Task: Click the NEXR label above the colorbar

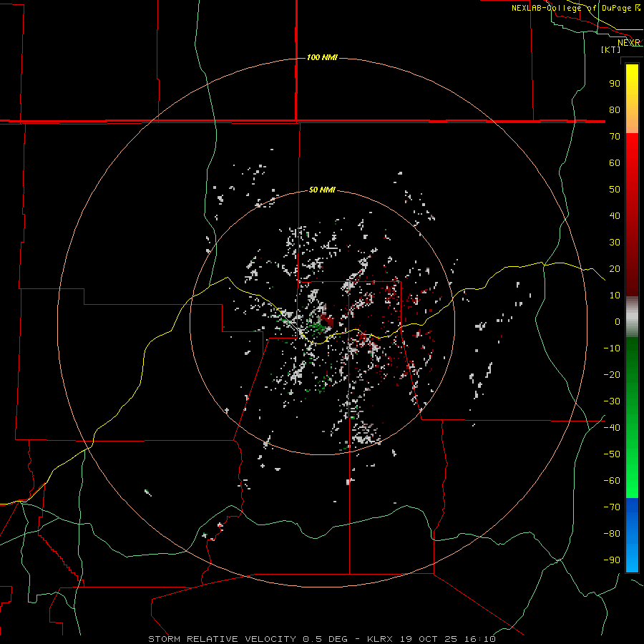Action: click(629, 43)
